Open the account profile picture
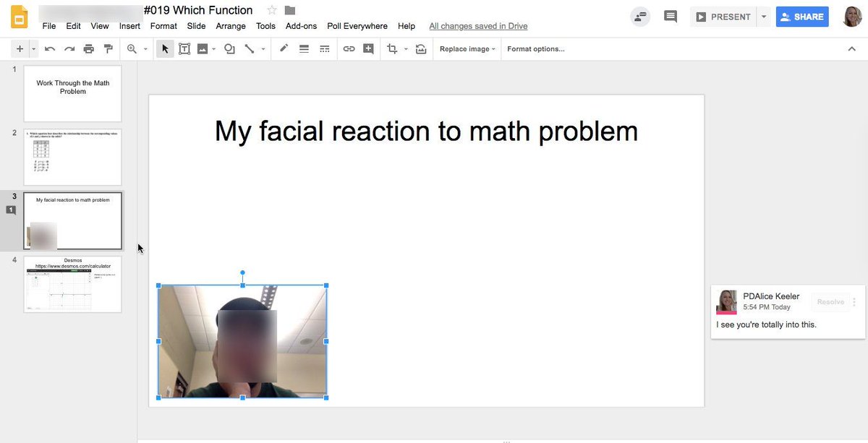Viewport: 868px width, 443px height. click(x=852, y=17)
